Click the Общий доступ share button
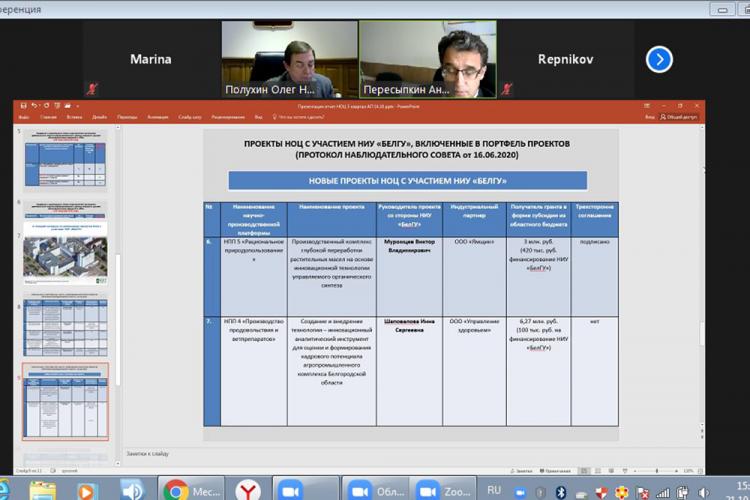Viewport: 750px width, 500px height. pos(680,117)
